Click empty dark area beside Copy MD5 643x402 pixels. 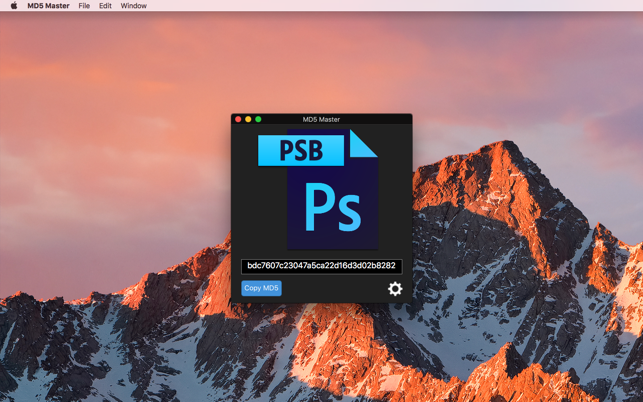pos(334,289)
